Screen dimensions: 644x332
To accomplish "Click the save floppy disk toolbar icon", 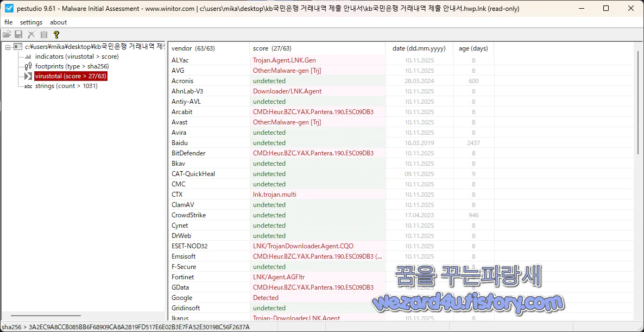I will 18,35.
